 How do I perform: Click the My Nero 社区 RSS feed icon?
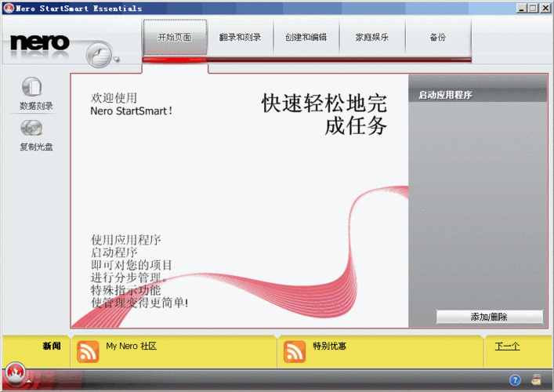pos(88,351)
